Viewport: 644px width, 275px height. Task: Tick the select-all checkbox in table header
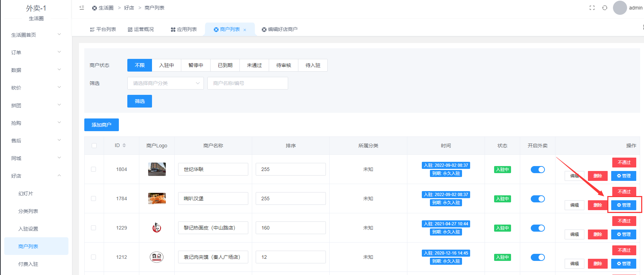coord(94,146)
